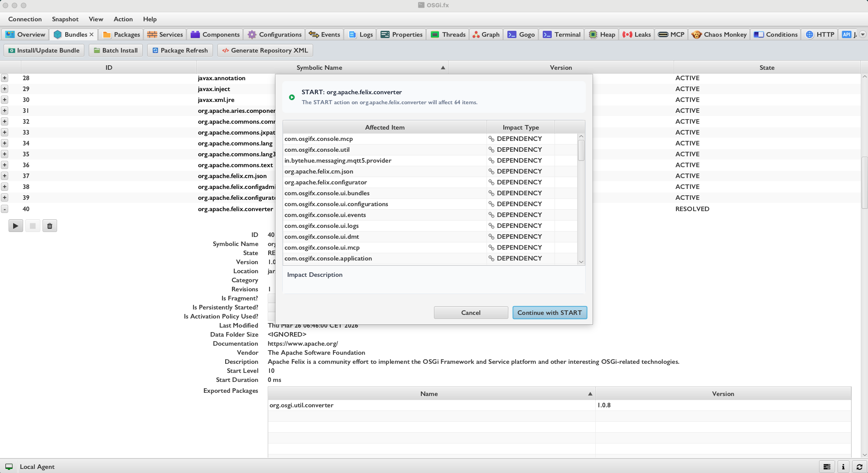Close the Bundles tab

(92, 34)
